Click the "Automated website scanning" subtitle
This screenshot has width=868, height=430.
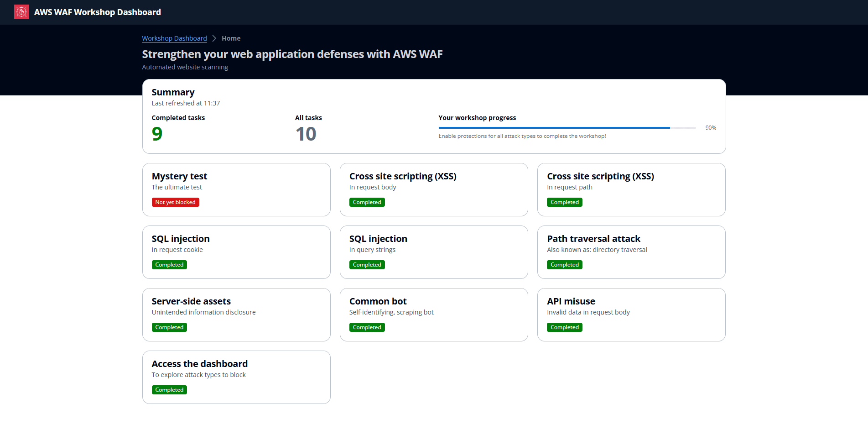185,67
